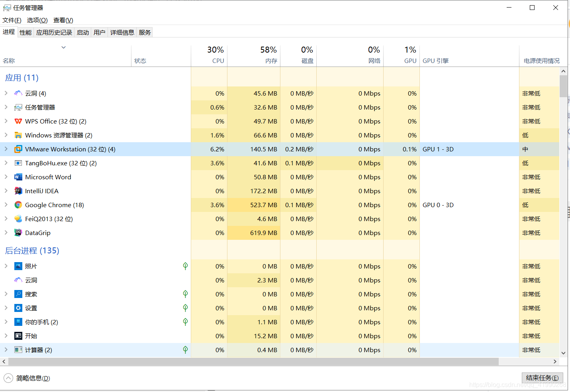Click the 照片 background process icon
570x392 pixels.
click(18, 266)
